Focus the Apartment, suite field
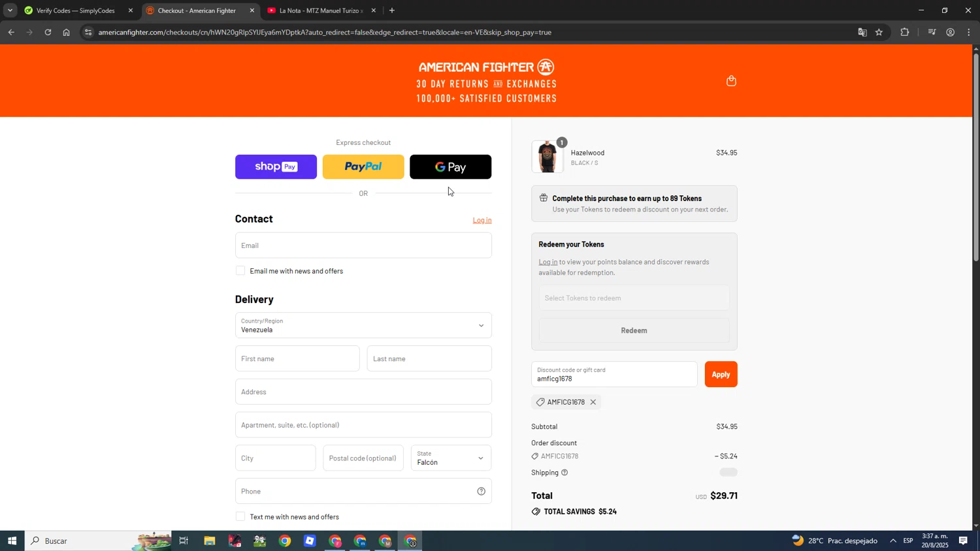The width and height of the screenshot is (980, 551). [x=363, y=425]
